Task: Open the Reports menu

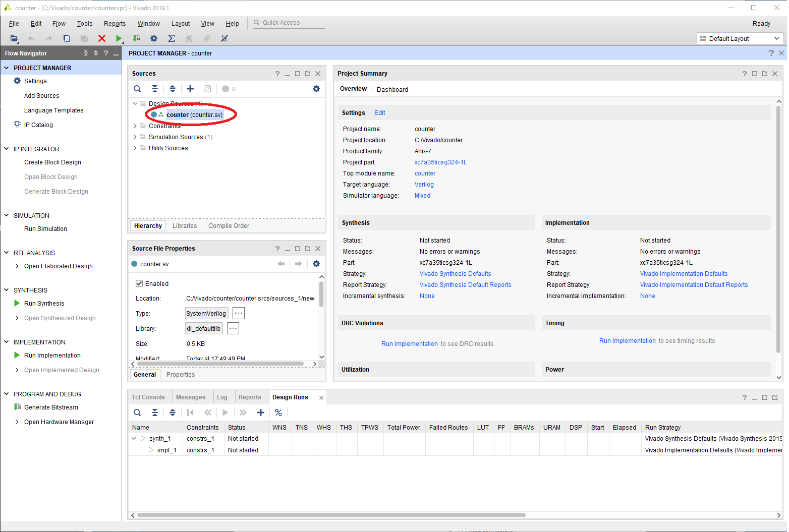Action: tap(115, 24)
